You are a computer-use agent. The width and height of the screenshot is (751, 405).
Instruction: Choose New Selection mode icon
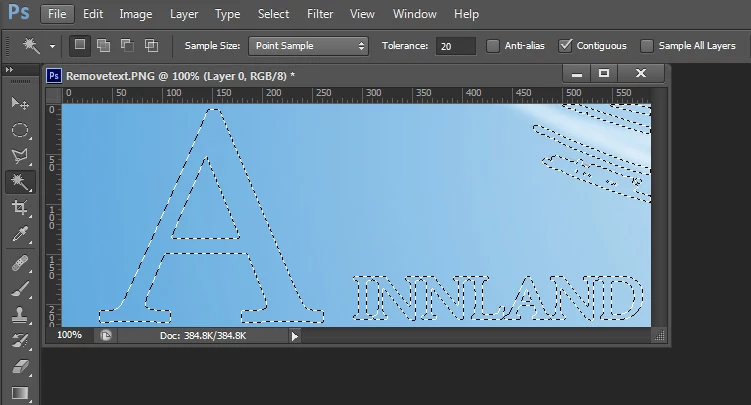[x=80, y=45]
